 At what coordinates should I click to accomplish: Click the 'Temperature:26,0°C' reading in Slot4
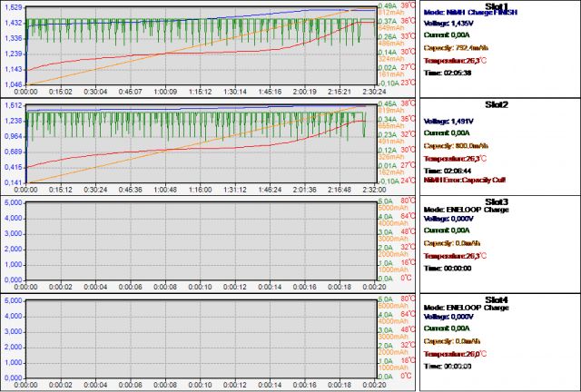click(x=455, y=354)
